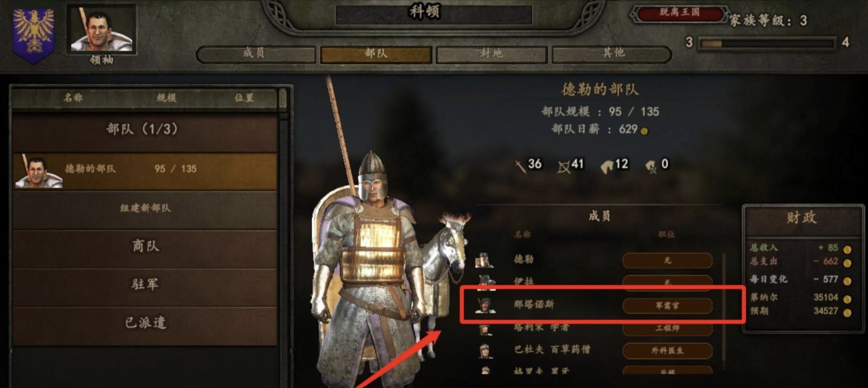Click 巴杜夫's portrait in the member list
The width and height of the screenshot is (868, 388).
(485, 350)
